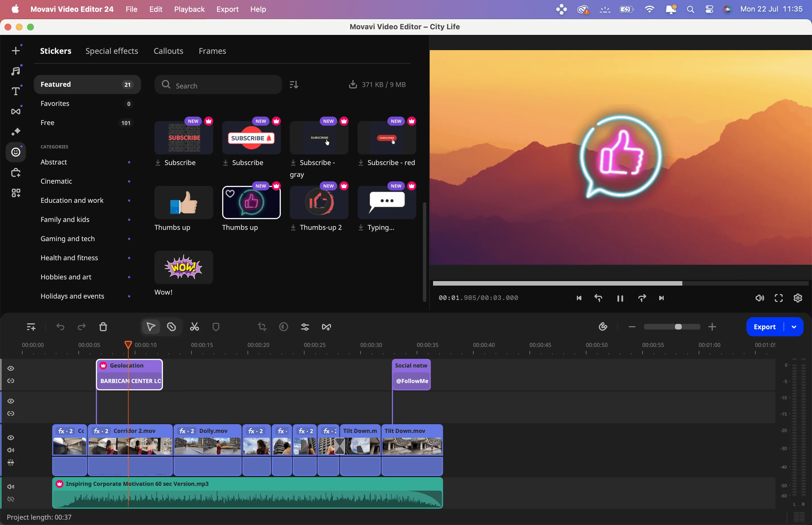Mute the music audio track
Screen dimensions: 812x525
pos(11,486)
